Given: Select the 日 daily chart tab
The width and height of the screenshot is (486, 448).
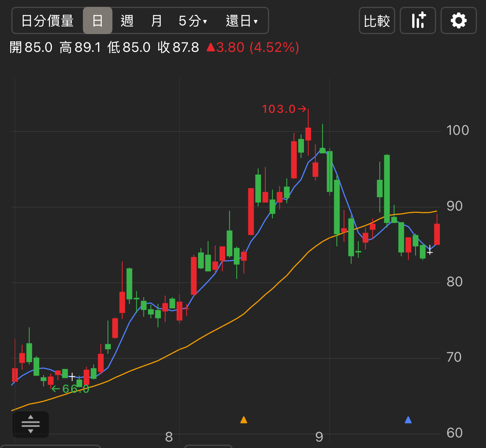Looking at the screenshot, I should tap(98, 21).
